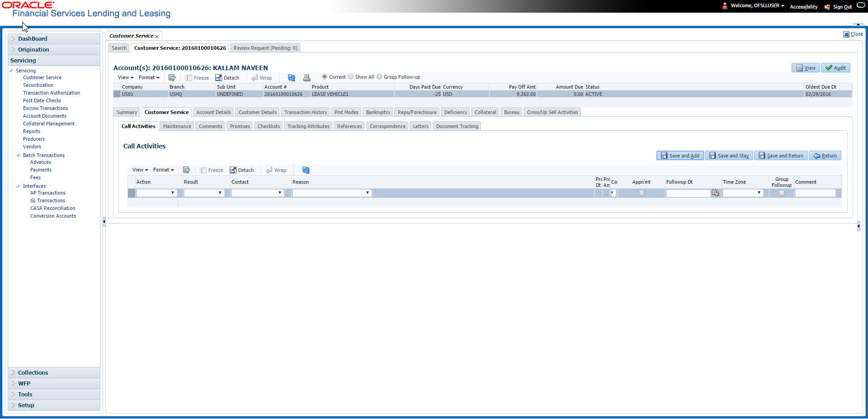Screen dimensions: 868x419
Task: Click the print icon in account toolbar
Action: (307, 78)
